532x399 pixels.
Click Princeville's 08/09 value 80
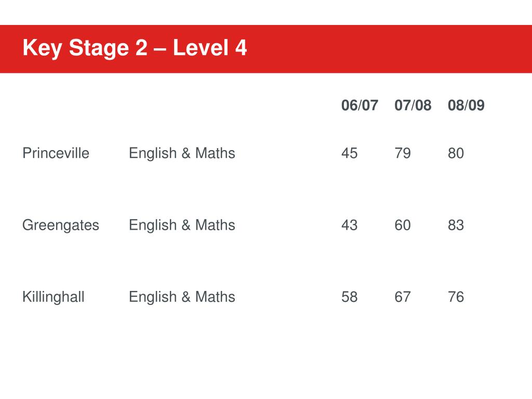pos(456,153)
